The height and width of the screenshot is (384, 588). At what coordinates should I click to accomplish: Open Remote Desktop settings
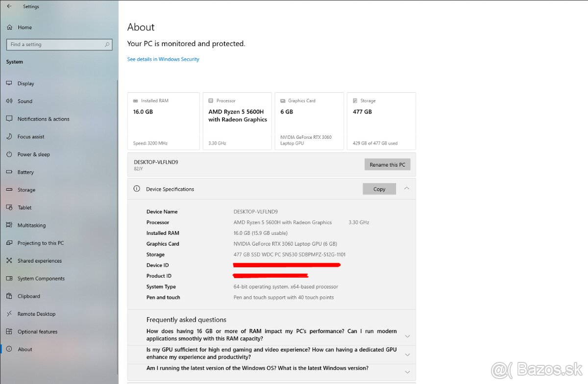[37, 313]
